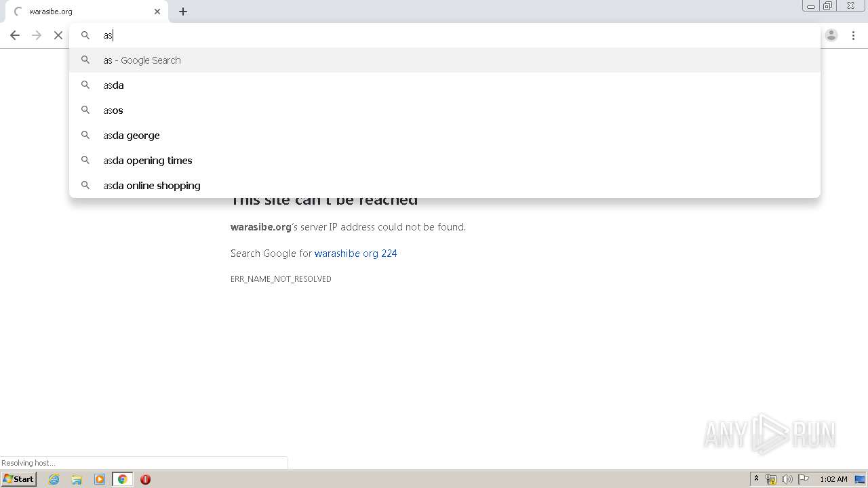Screen dimensions: 868x488
Task: Switch to the Chrome taskbar button
Action: click(x=122, y=479)
